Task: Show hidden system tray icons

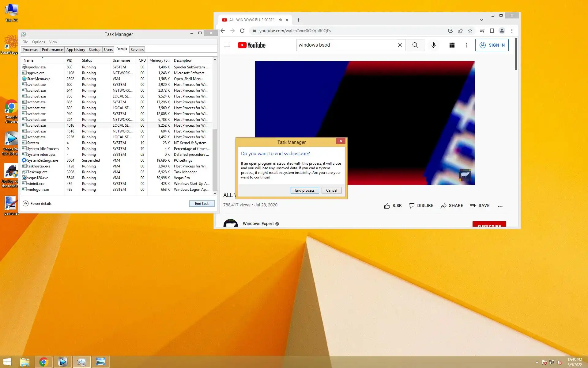Action: 537,362
